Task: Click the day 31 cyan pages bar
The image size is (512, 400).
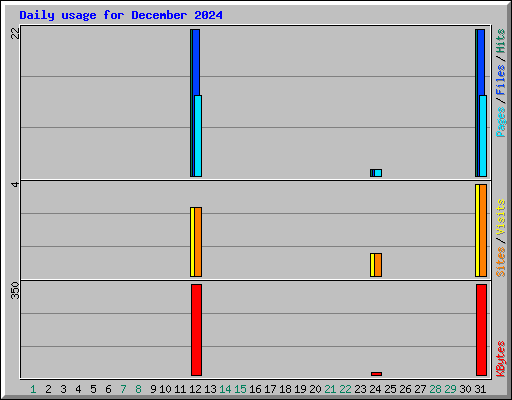Action: point(483,136)
